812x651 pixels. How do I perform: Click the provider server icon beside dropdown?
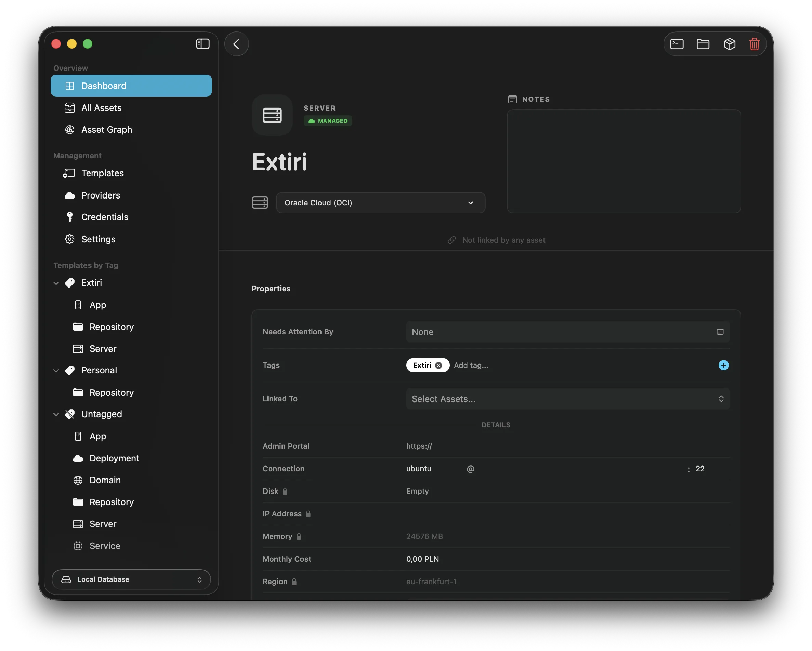260,202
